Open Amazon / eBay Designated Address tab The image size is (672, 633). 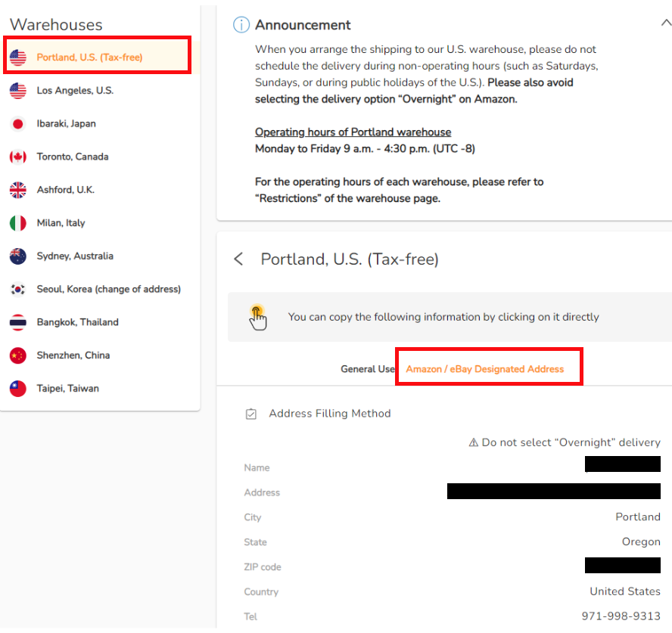[485, 369]
